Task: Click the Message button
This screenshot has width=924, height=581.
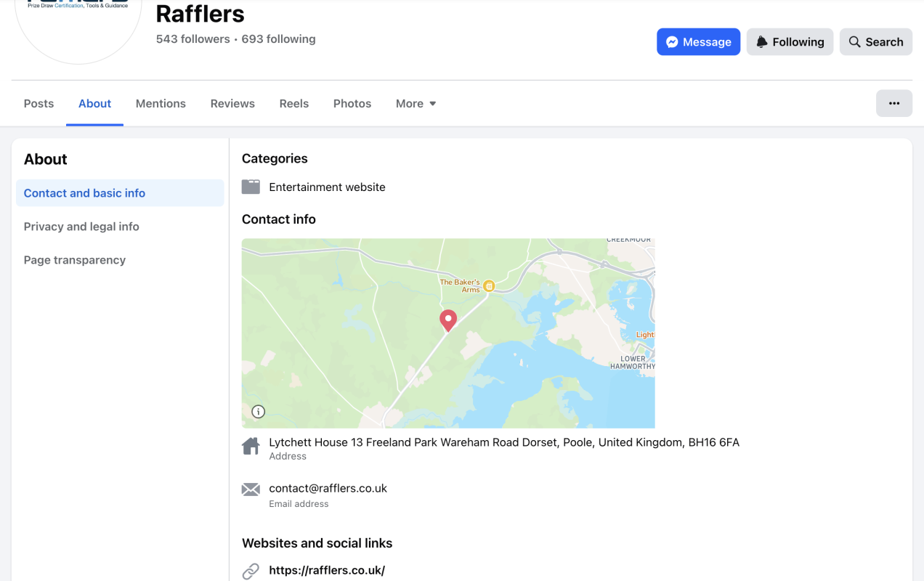Action: 698,41
